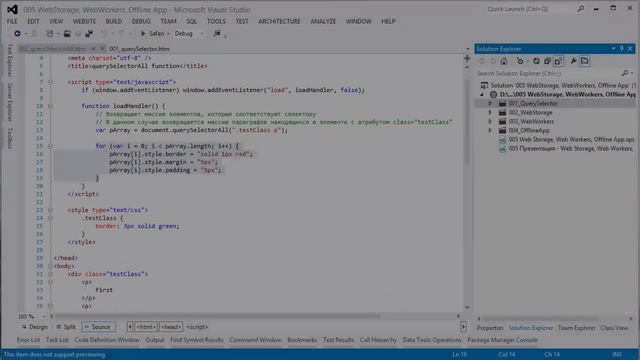Switch editor to Source view
This screenshot has width=640, height=360.
[98, 327]
